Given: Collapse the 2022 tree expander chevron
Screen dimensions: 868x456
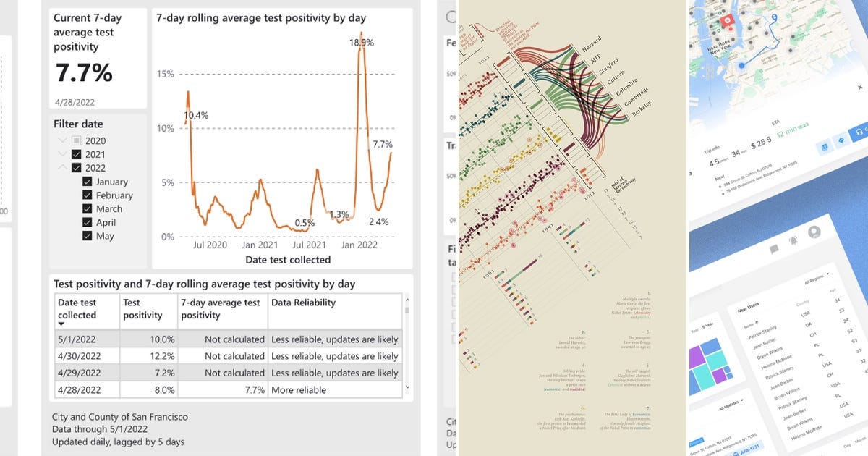Looking at the screenshot, I should [x=62, y=167].
